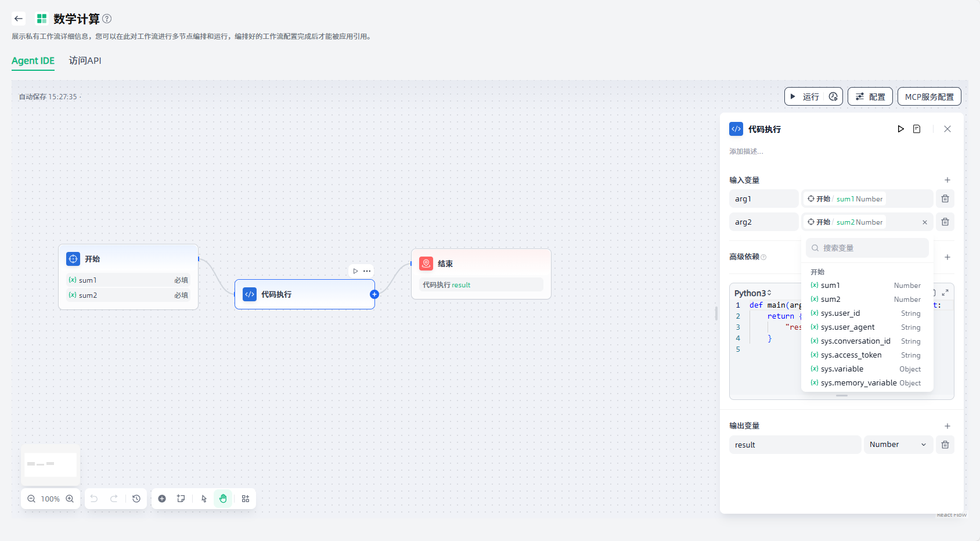
Task: Zoom out the canvas with the minus magnifier
Action: click(x=31, y=499)
